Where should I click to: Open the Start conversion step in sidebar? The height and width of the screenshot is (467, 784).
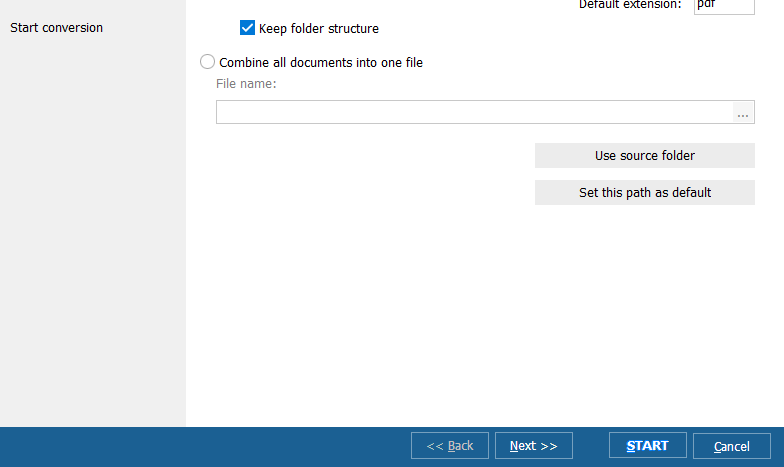tap(56, 28)
